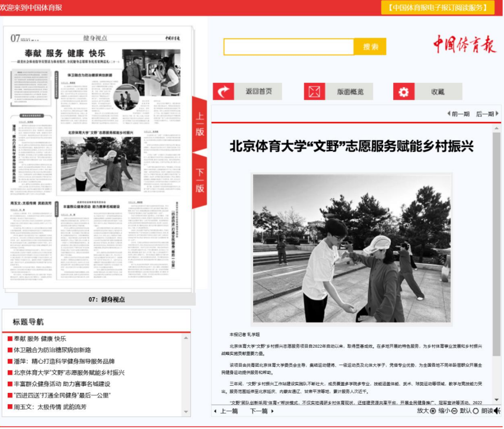504x429 pixels.
Task: Open 版面概览 page overview
Action: [x=350, y=91]
